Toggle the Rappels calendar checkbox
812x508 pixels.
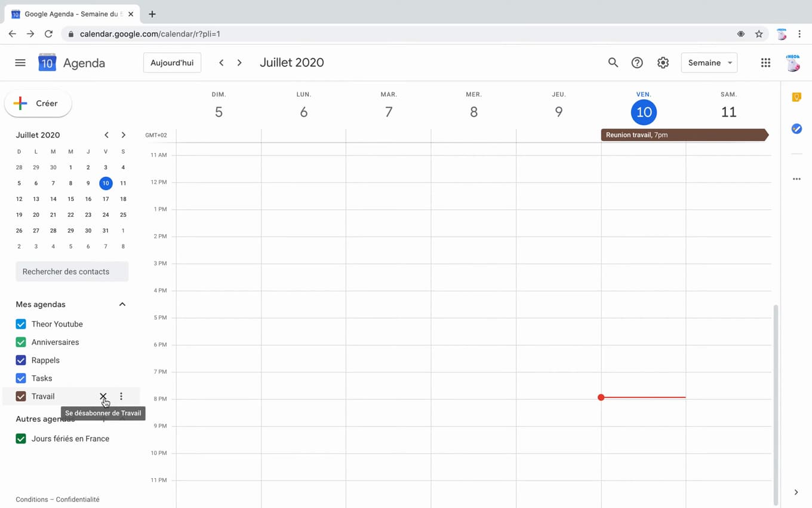21,360
